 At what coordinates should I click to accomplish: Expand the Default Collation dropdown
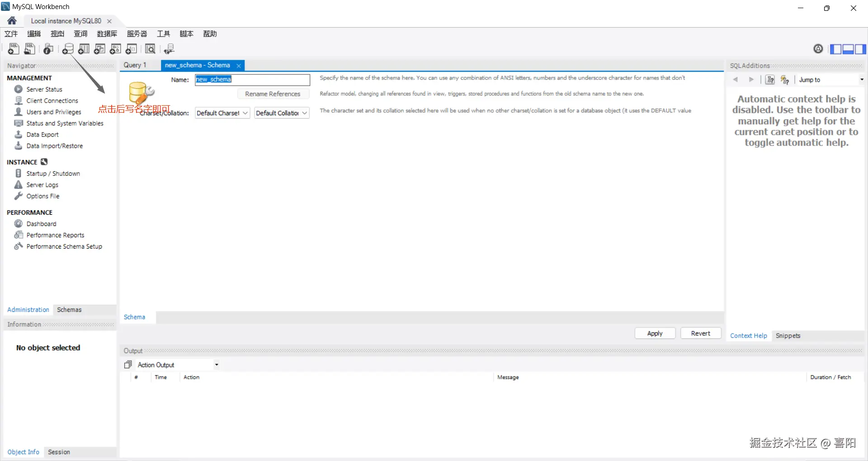282,113
